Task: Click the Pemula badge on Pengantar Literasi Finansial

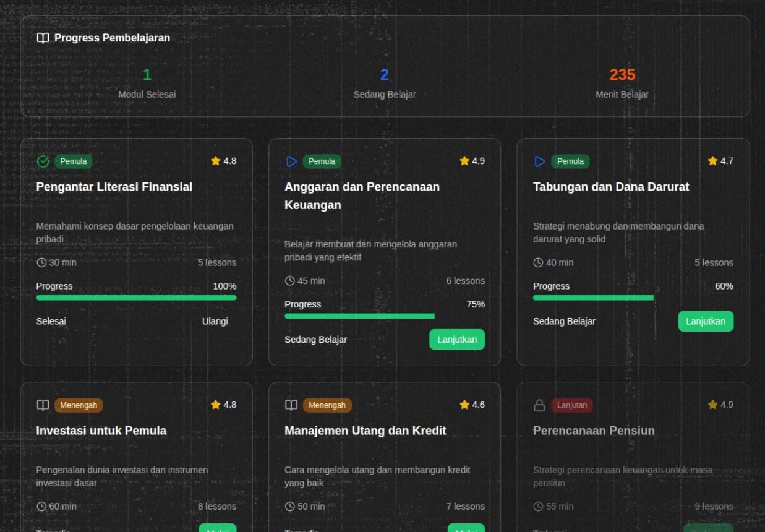Action: click(x=74, y=161)
